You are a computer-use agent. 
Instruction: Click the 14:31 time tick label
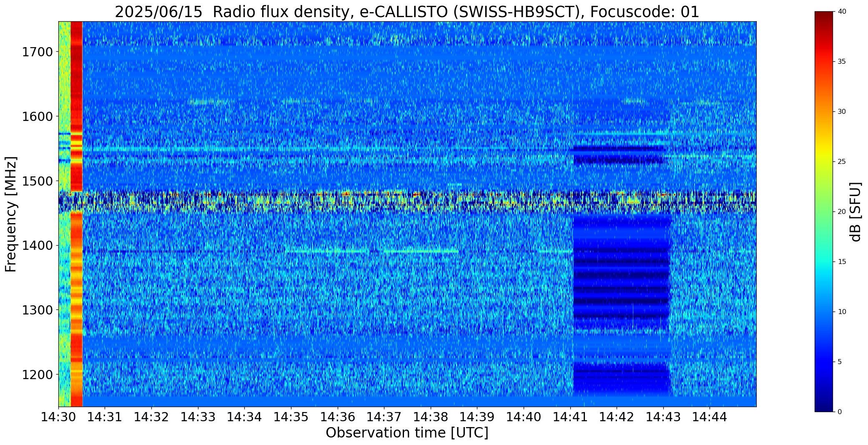pos(105,417)
